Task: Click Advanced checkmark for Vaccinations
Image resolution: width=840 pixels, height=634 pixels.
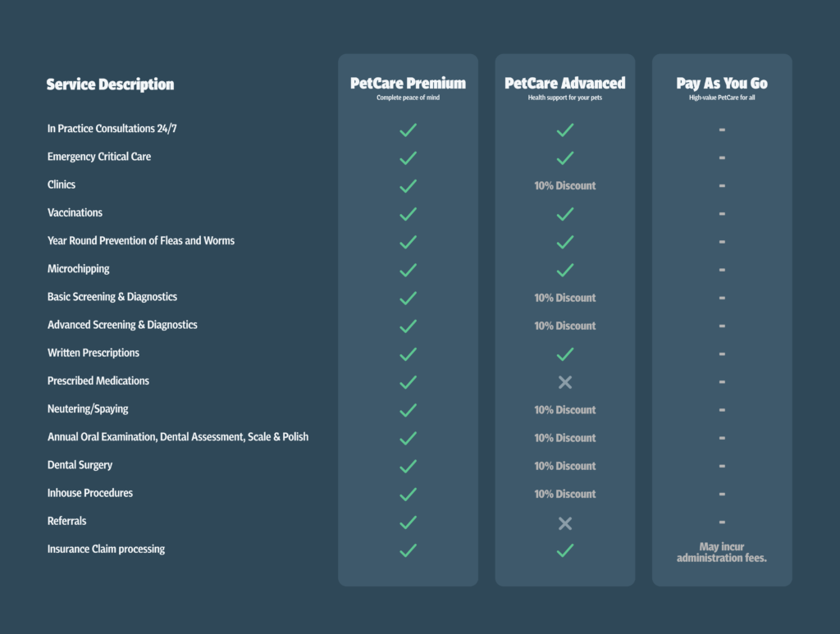Action: pos(564,214)
